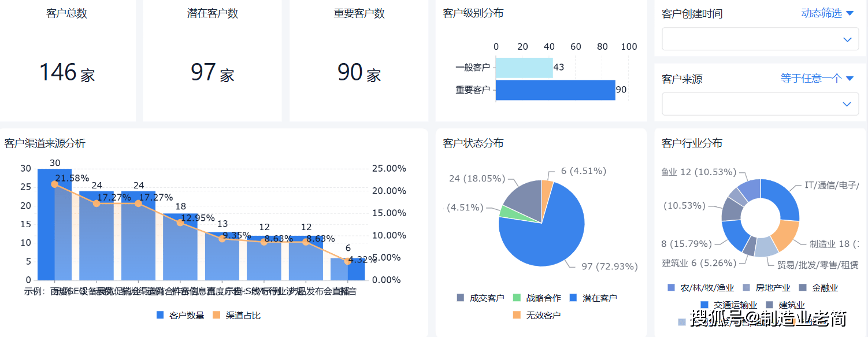This screenshot has width=868, height=337.
Task: Open the 等于任意一个 condition dropdown
Action: click(x=817, y=78)
